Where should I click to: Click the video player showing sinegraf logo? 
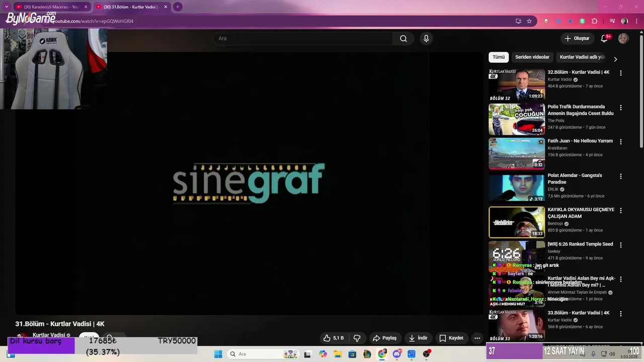point(249,183)
